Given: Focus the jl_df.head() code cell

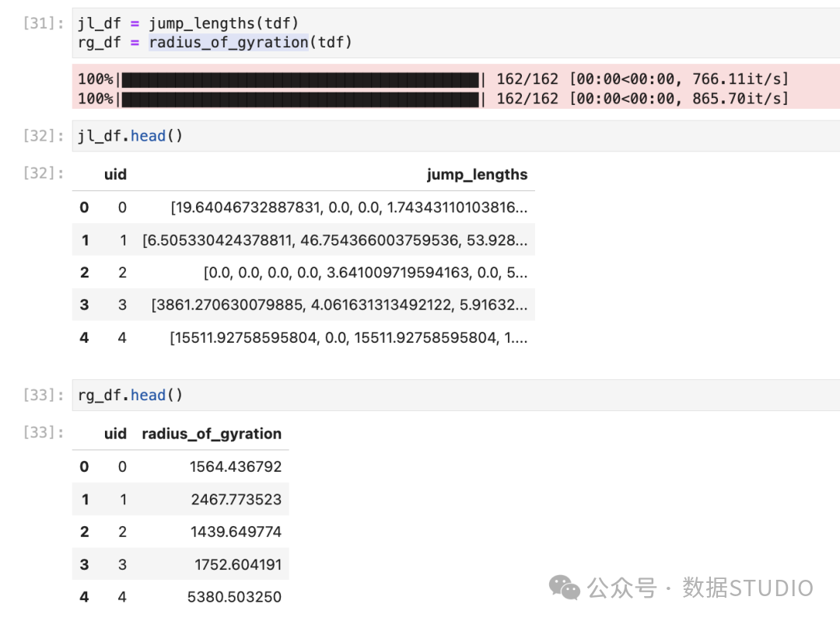Looking at the screenshot, I should (456, 136).
